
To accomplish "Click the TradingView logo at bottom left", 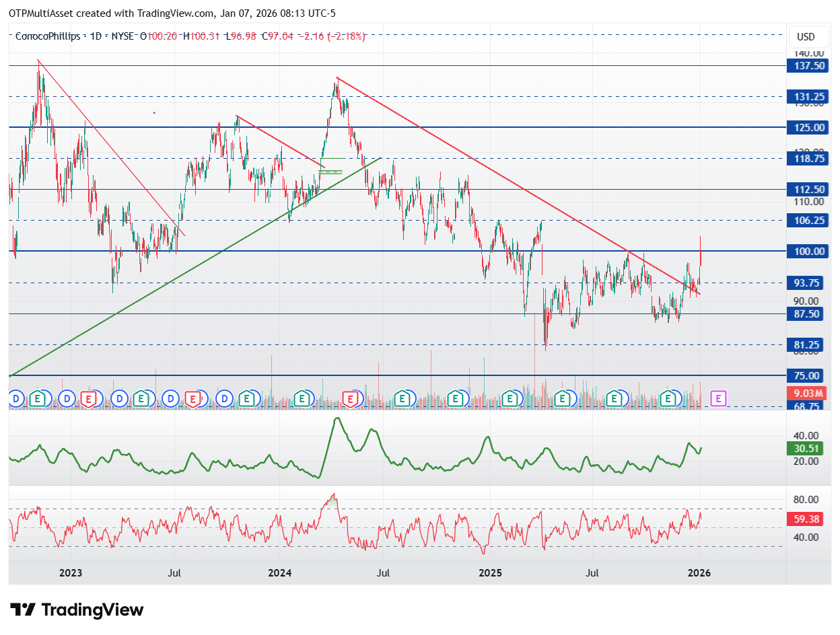I will (77, 610).
